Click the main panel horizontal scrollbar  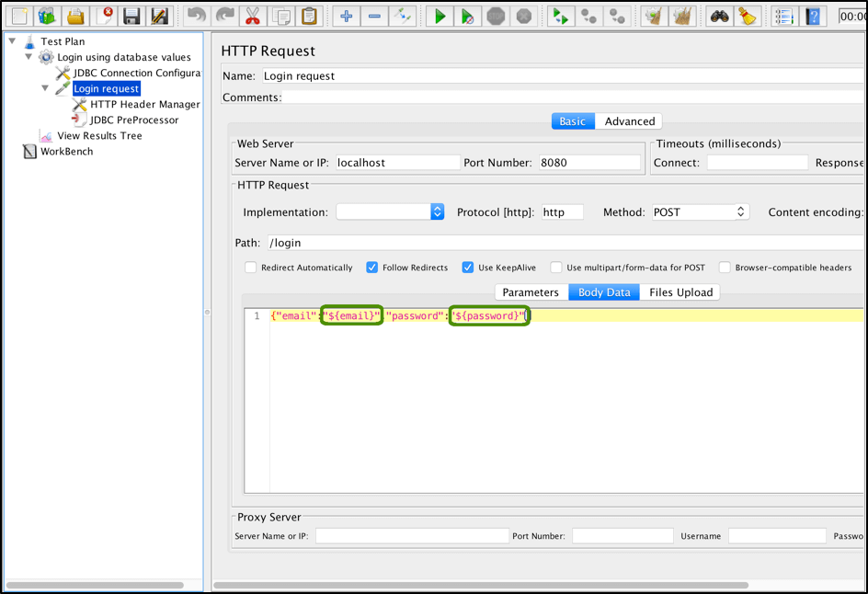click(481, 585)
